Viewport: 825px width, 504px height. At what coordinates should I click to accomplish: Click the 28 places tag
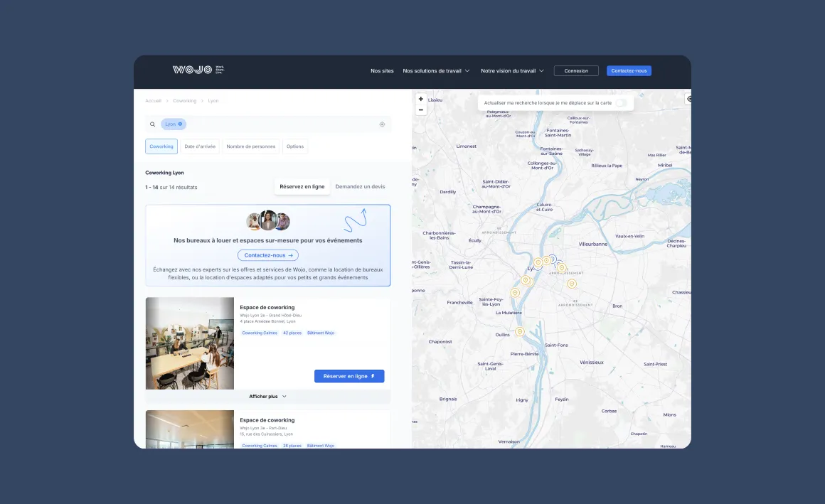pos(292,446)
